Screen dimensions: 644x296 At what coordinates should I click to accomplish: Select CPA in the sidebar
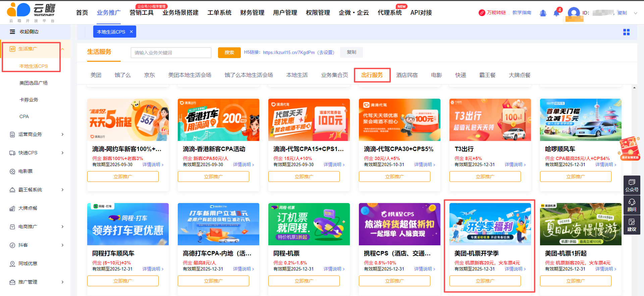(24, 116)
